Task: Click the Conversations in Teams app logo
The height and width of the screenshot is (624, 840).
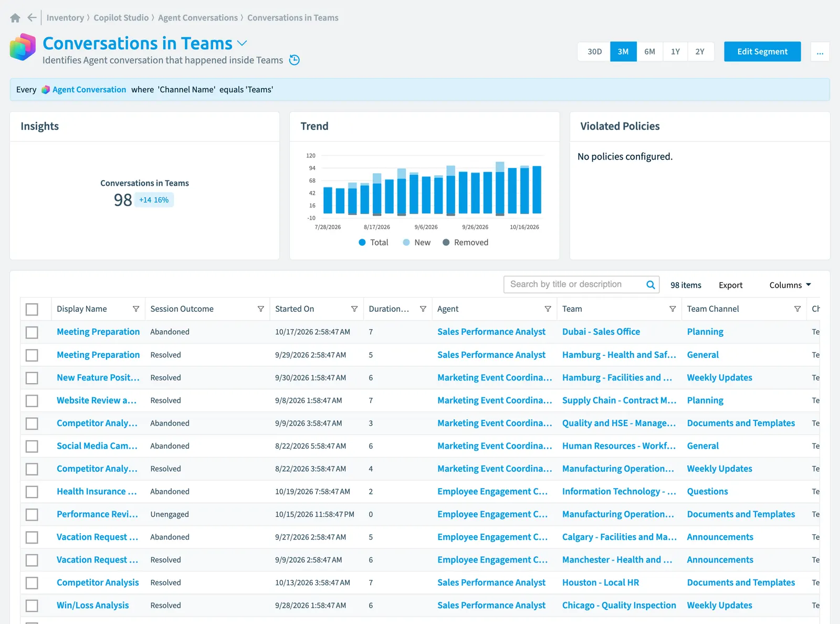Action: (23, 47)
